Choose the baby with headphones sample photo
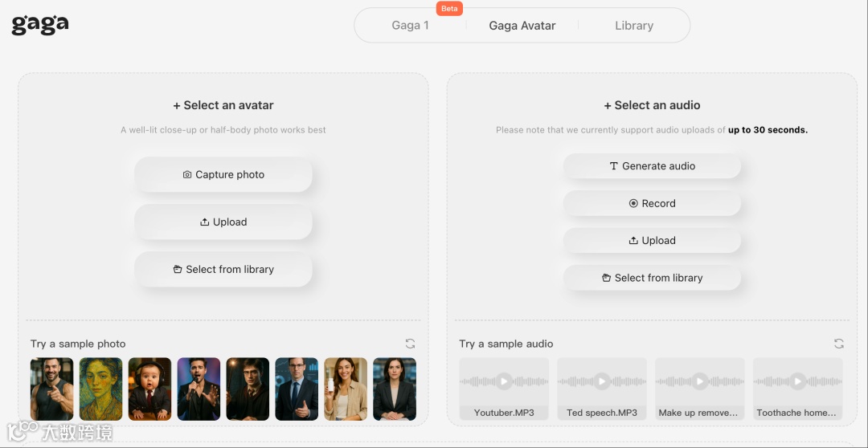 pos(149,389)
